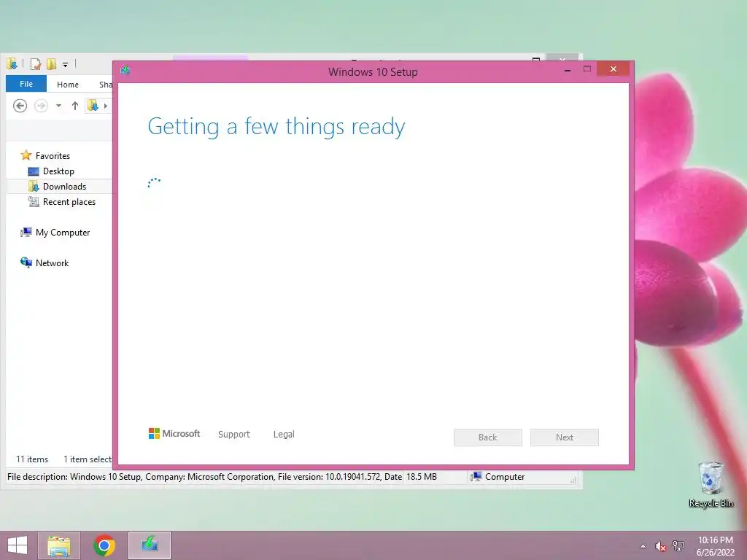
Task: Click the network tray icon
Action: click(678, 546)
